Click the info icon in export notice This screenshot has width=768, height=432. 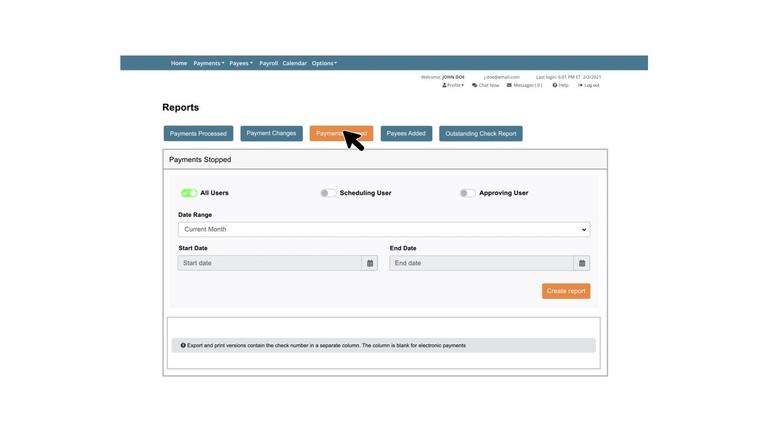[x=183, y=345]
